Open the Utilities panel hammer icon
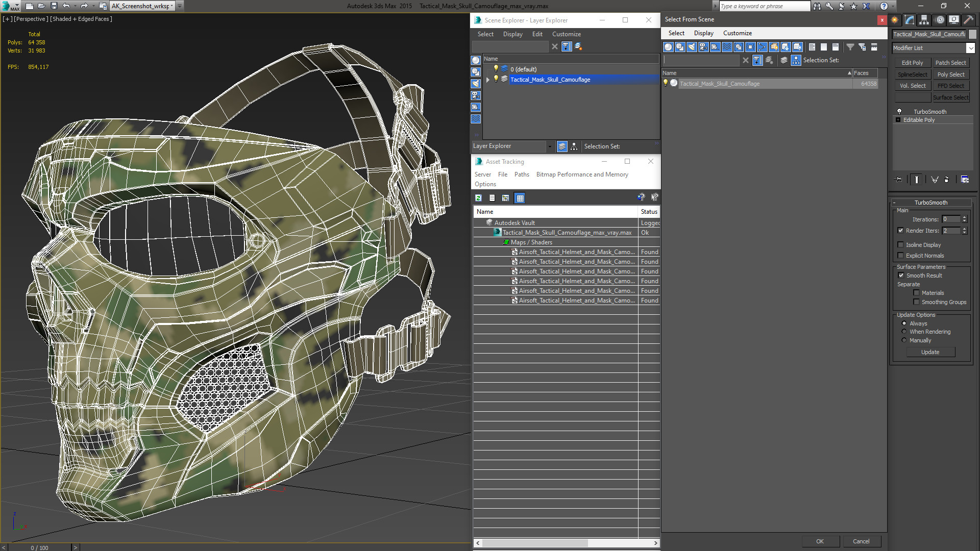Image resolution: width=980 pixels, height=551 pixels. tap(968, 20)
